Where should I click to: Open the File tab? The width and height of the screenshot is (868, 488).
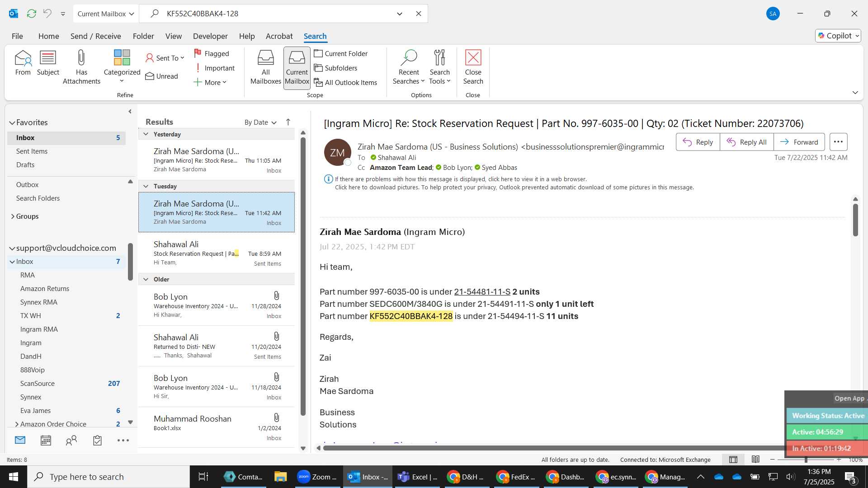[x=17, y=36]
